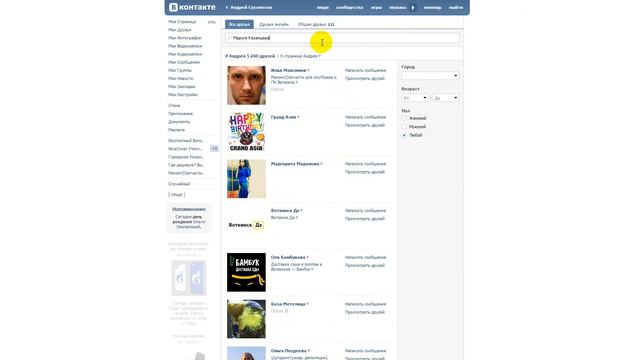Select the Все друзья tab
Viewport: 640px width, 360px height.
tap(239, 24)
